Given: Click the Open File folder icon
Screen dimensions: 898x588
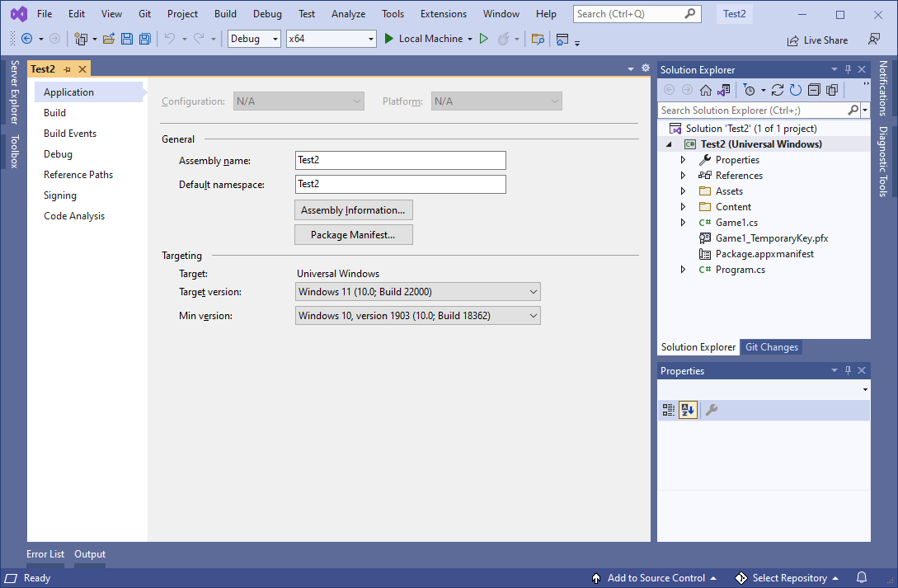Looking at the screenshot, I should click(108, 39).
